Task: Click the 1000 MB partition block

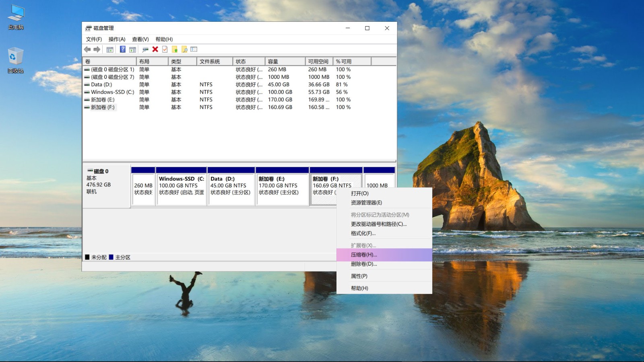Action: coord(379,180)
